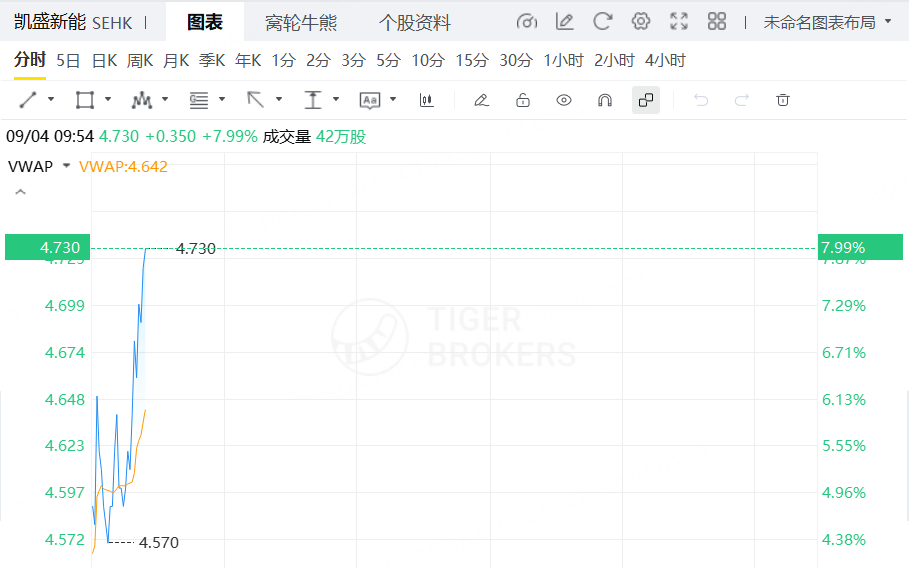Enter fullscreen with expand icon

[679, 22]
